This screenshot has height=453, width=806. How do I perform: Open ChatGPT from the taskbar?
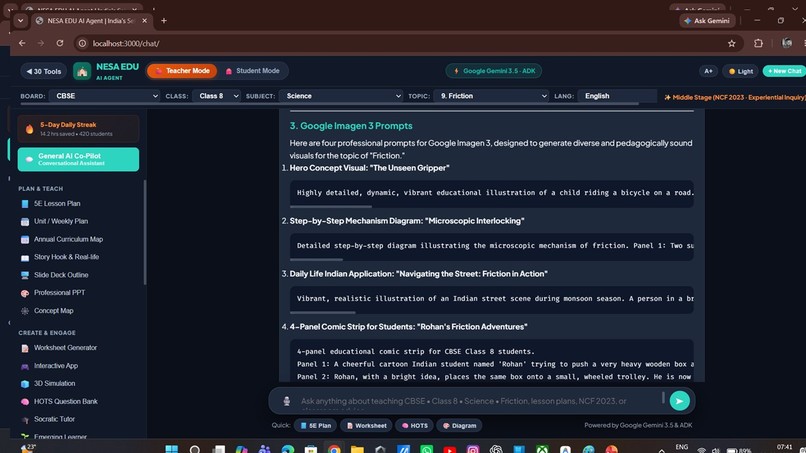tap(496, 449)
